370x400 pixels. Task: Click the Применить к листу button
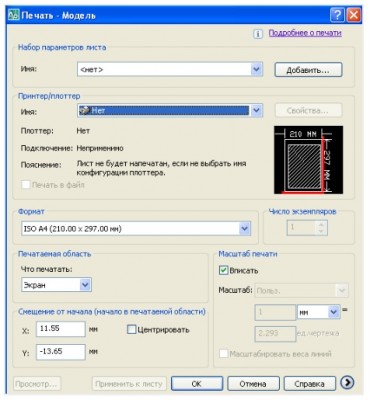pos(129,384)
